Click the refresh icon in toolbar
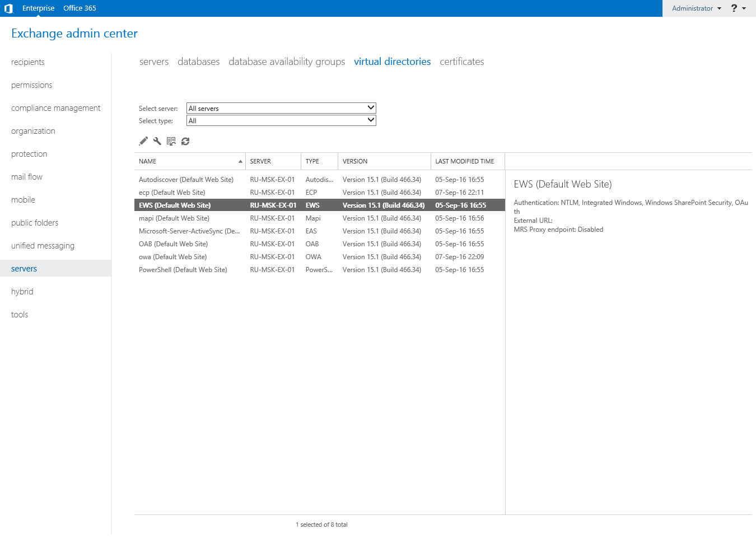 tap(185, 141)
